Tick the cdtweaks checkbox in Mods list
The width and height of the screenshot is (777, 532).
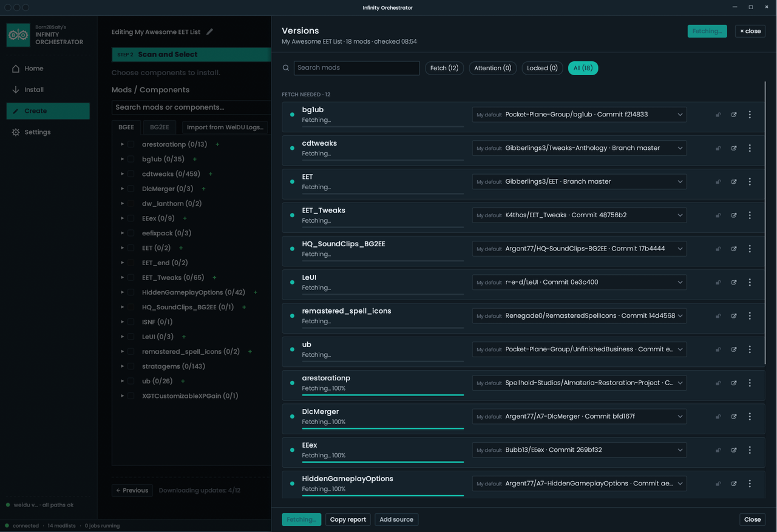pyautogui.click(x=131, y=174)
